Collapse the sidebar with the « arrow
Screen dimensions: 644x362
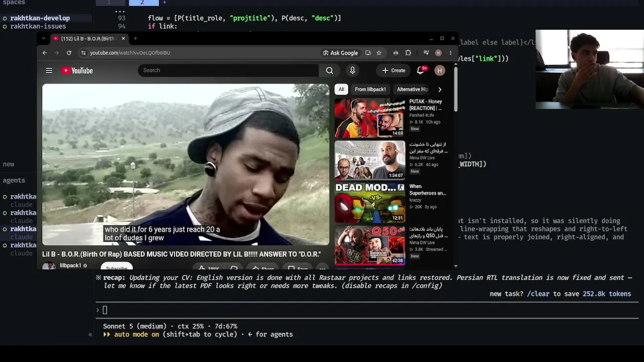pyautogui.click(x=90, y=334)
